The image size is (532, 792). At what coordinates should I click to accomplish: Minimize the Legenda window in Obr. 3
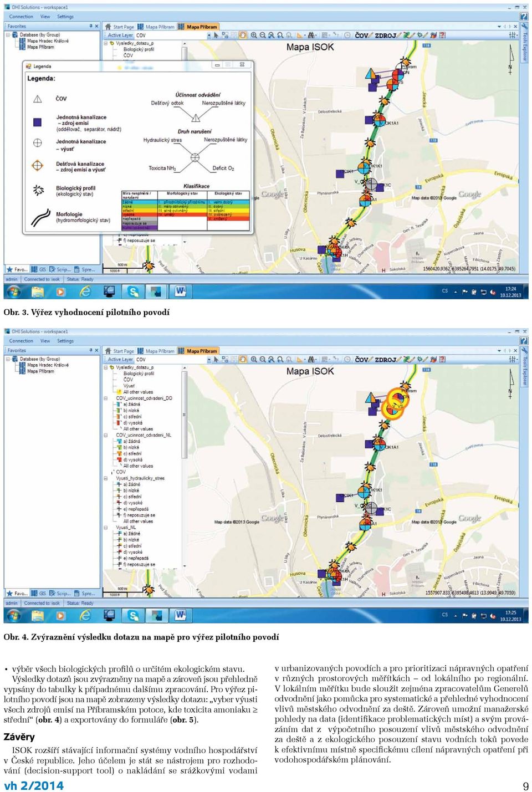(x=218, y=65)
